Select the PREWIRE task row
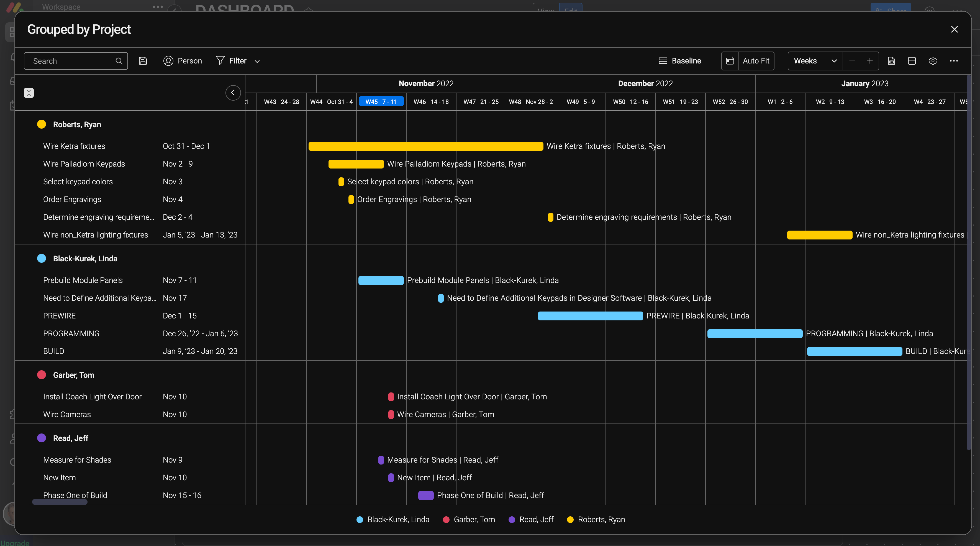Viewport: 980px width, 546px height. coord(129,316)
